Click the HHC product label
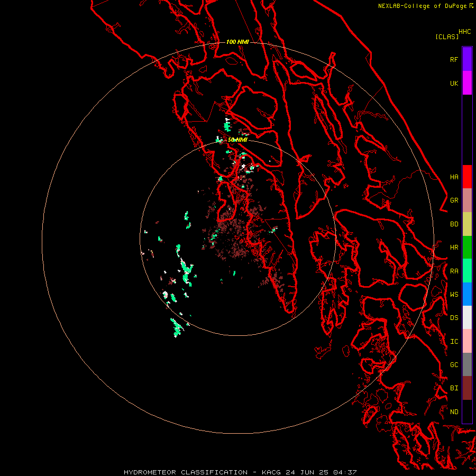 pyautogui.click(x=464, y=32)
